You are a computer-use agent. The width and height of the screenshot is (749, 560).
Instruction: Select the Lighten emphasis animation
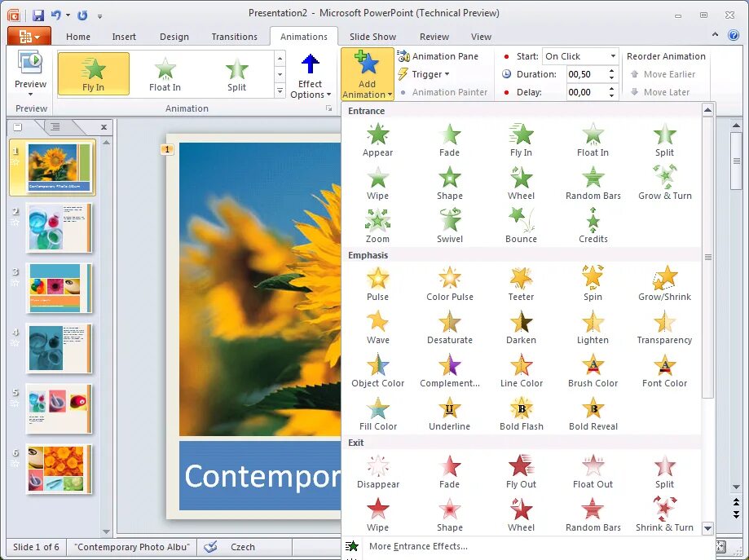click(x=593, y=328)
